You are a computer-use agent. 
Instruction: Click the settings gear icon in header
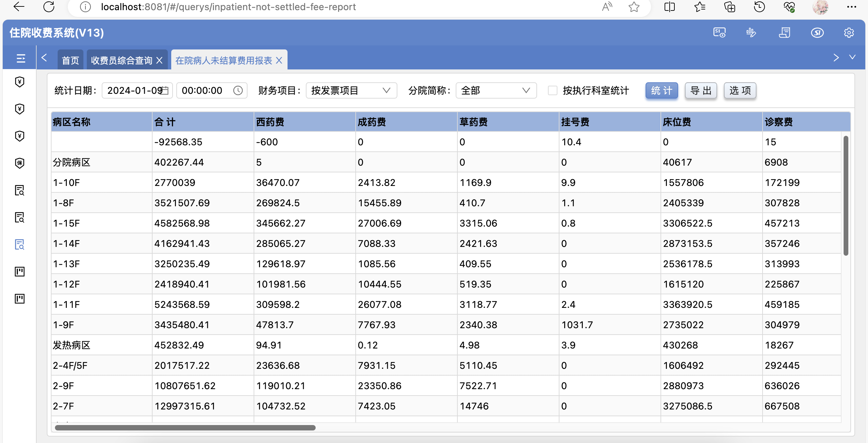point(849,33)
